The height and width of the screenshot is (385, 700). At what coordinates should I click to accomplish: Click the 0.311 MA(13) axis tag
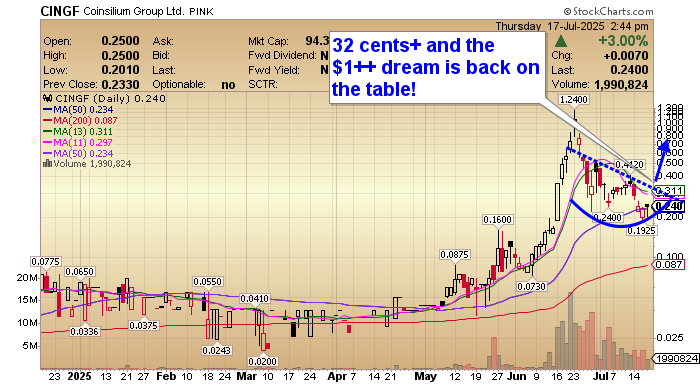pyautogui.click(x=670, y=191)
